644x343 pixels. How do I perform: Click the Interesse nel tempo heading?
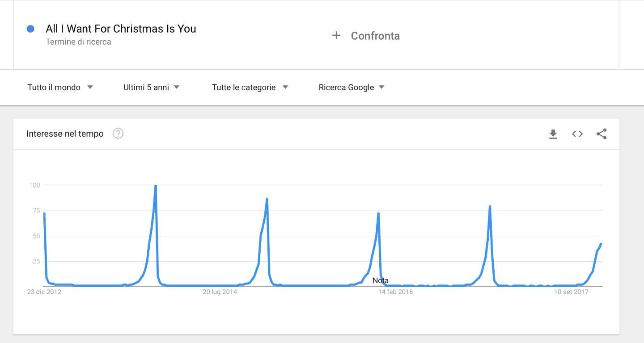(65, 134)
